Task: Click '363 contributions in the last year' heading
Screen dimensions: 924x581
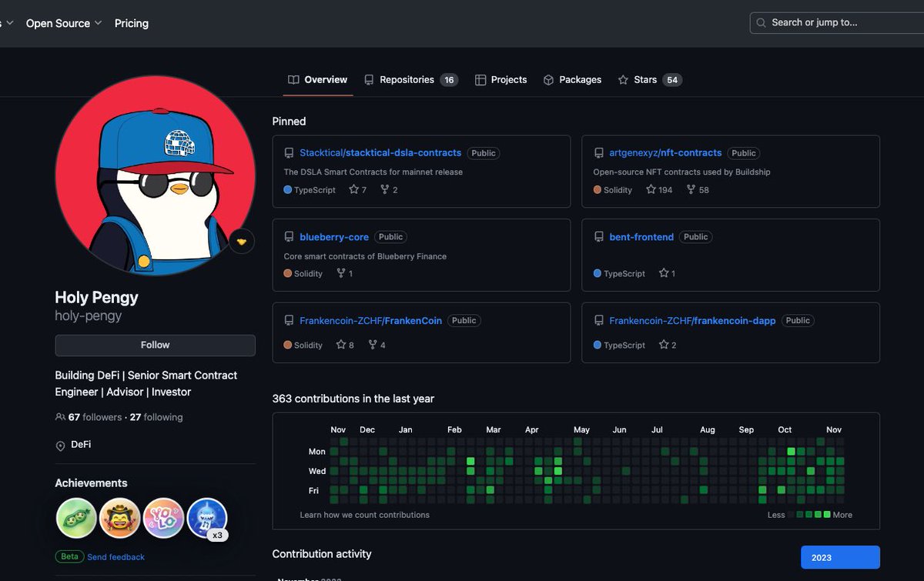Action: tap(353, 399)
